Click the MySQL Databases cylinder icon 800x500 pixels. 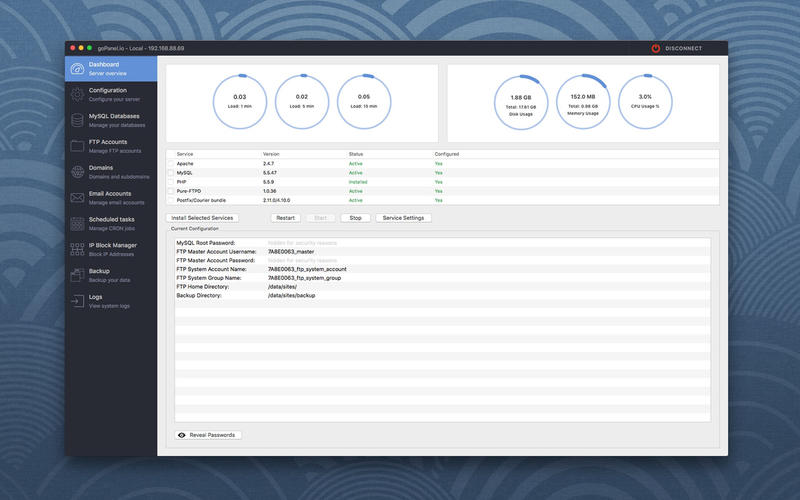click(x=77, y=121)
